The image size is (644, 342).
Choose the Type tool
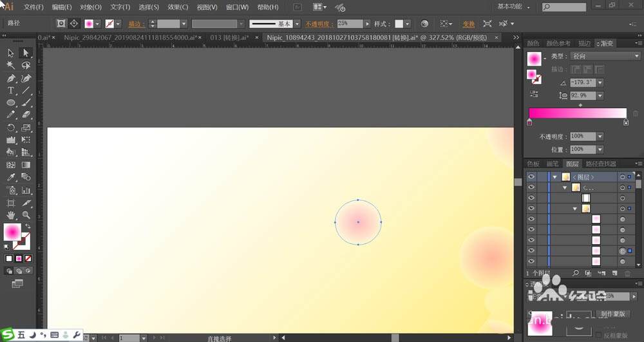tap(11, 90)
